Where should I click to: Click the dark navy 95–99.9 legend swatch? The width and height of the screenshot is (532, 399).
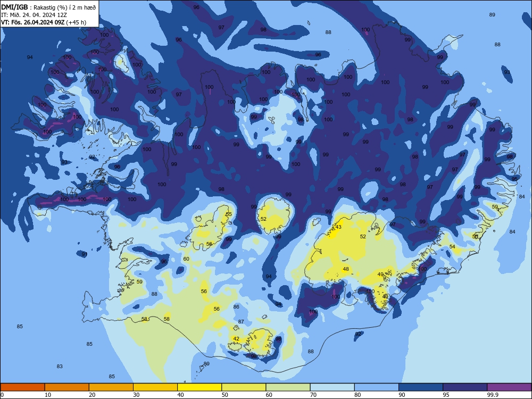[465, 387]
